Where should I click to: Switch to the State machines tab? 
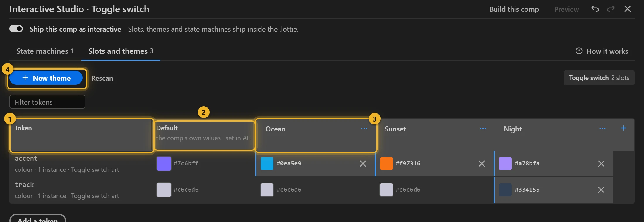click(x=45, y=51)
